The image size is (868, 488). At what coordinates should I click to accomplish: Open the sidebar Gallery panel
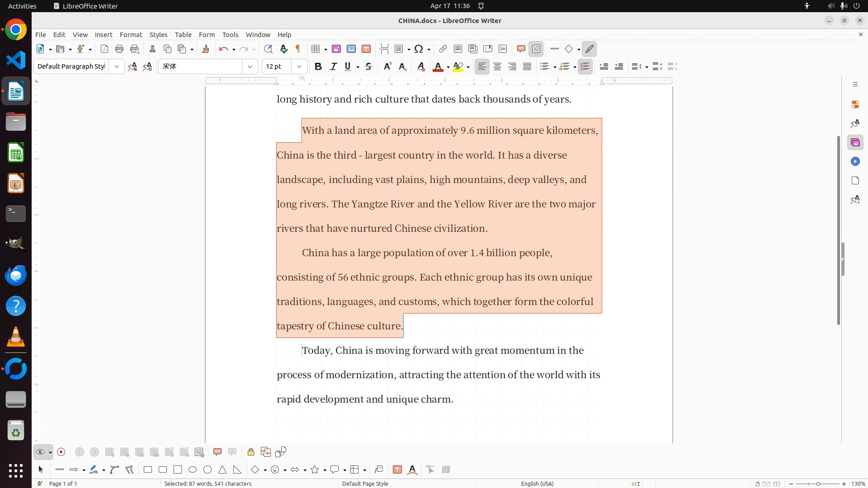point(855,143)
